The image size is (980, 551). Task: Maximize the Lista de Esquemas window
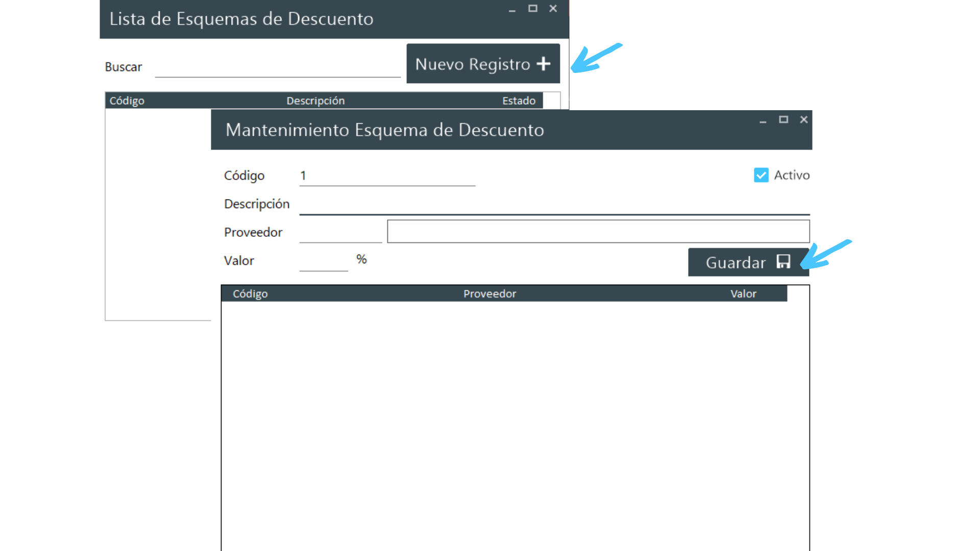click(x=533, y=9)
